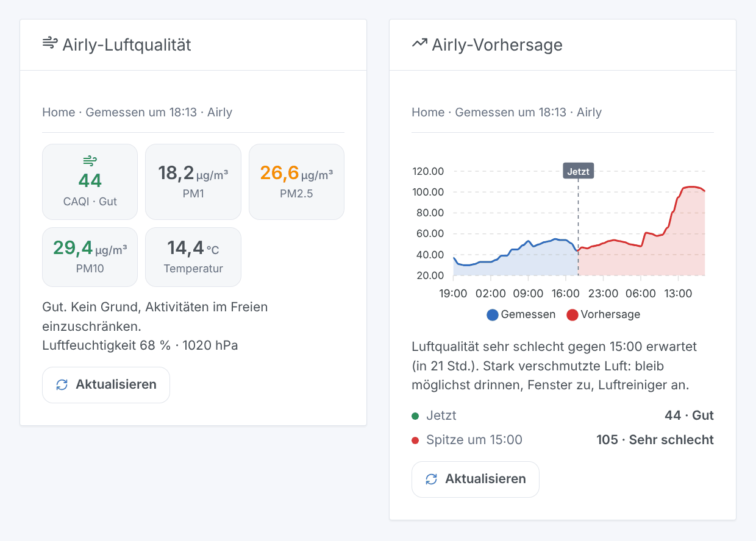Screen dimensions: 756x541
Task: Click refresh icon in Luftqualität Aktualisieren button
Action: pyautogui.click(x=62, y=385)
